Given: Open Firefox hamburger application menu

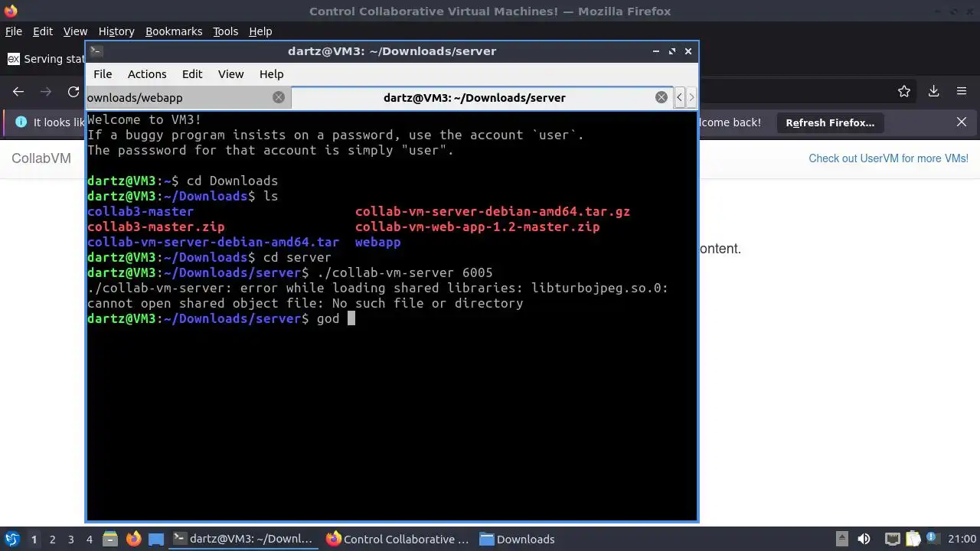Looking at the screenshot, I should coord(962,92).
